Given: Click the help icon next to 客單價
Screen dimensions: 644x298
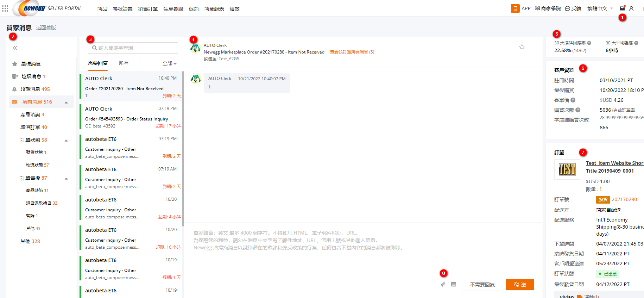Looking at the screenshot, I should (x=573, y=100).
